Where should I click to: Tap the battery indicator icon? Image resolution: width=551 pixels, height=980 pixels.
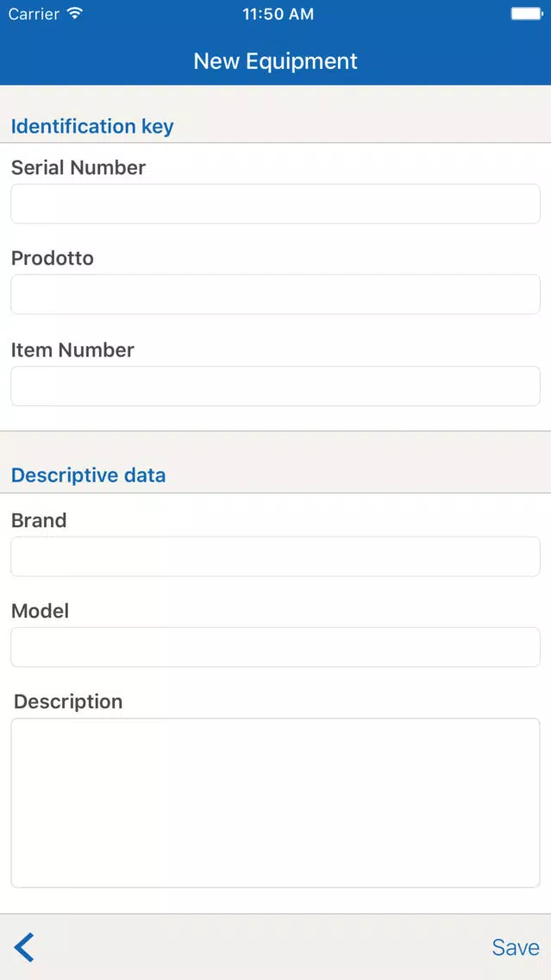526,13
